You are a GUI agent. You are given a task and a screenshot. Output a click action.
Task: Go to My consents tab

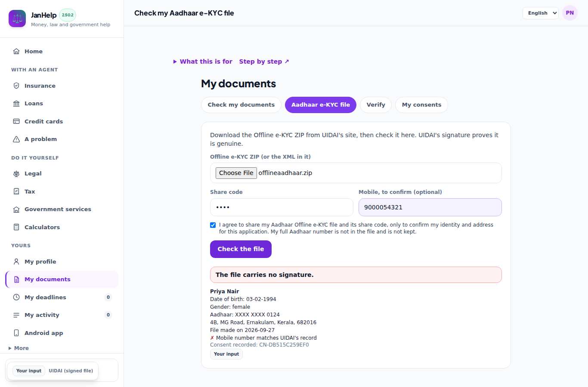click(x=421, y=105)
